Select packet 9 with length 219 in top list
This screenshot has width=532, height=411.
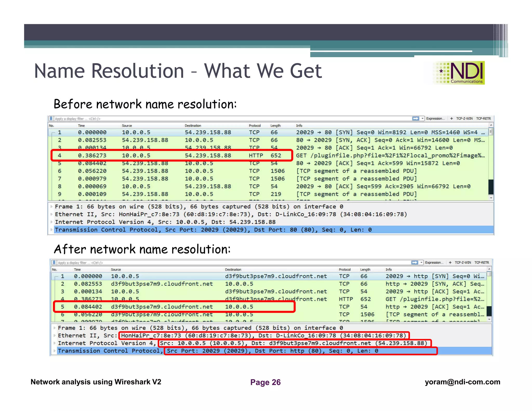tap(268, 194)
